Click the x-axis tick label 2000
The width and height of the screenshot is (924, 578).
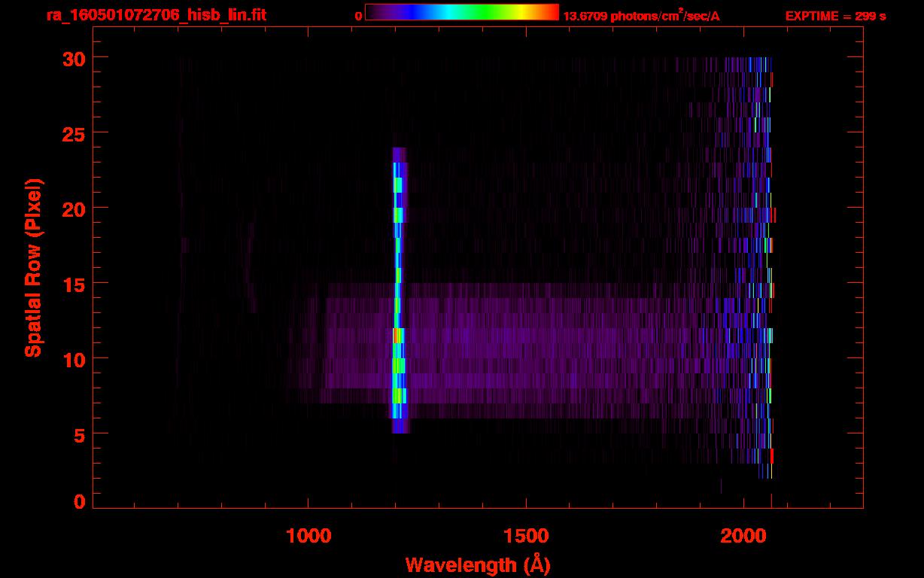click(x=743, y=536)
